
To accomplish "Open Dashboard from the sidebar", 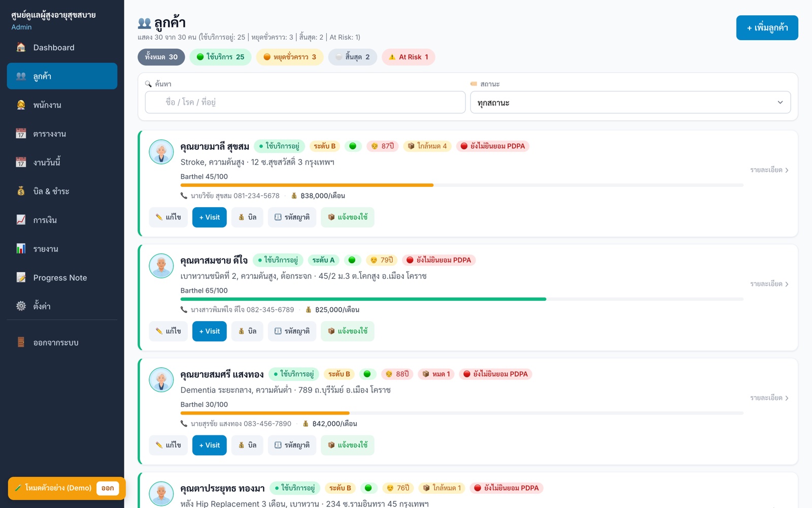I will (62, 47).
